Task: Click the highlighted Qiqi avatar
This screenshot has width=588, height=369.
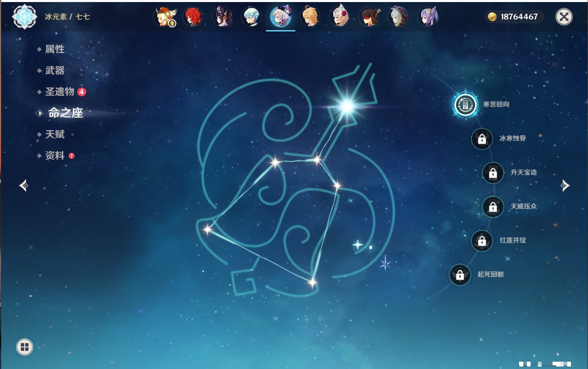Action: [x=281, y=17]
